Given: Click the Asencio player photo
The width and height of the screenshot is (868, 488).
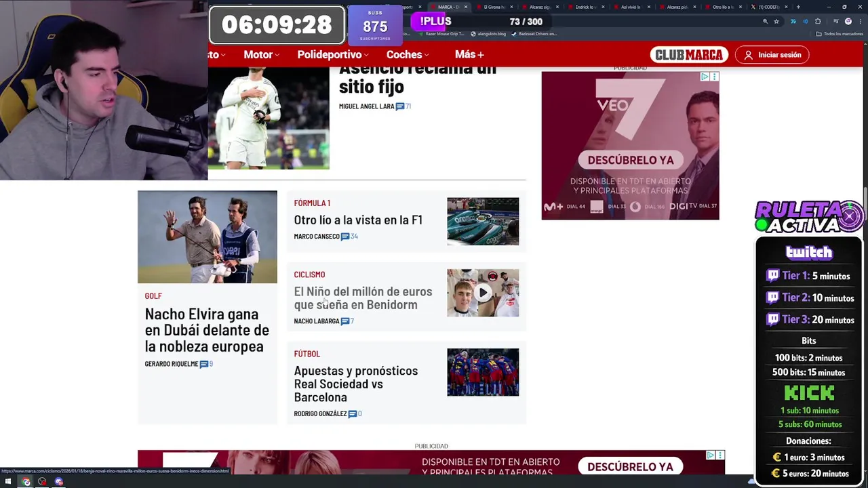Looking at the screenshot, I should (x=269, y=119).
